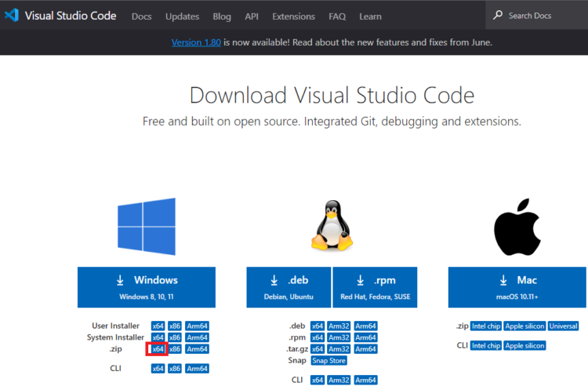
Task: Download Windows .zip x86
Action: (175, 349)
